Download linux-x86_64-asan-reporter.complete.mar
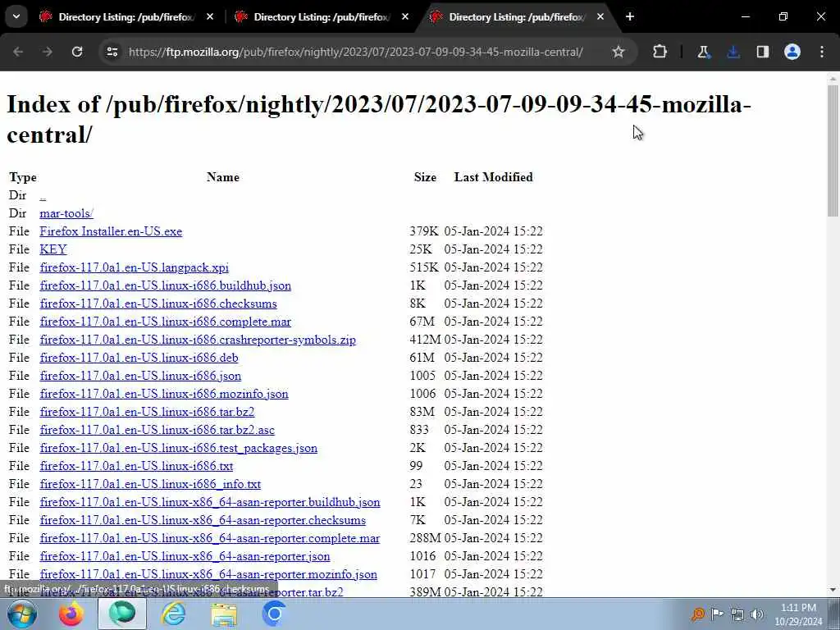840x630 pixels. 210,538
